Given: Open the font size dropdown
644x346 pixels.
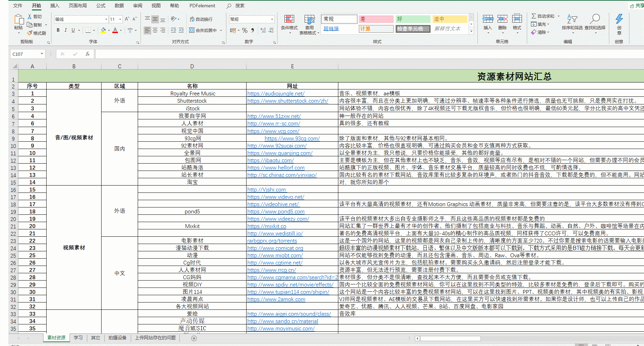Looking at the screenshot, I should pyautogui.click(x=120, y=19).
